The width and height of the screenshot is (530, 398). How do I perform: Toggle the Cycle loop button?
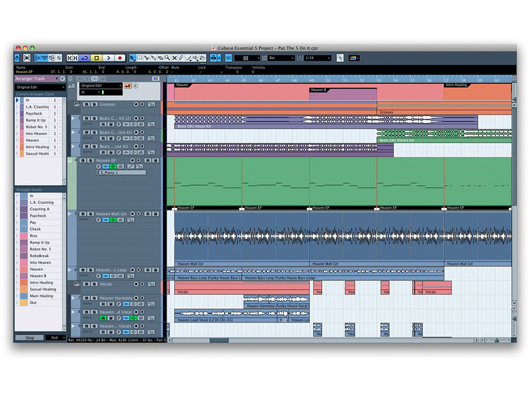pyautogui.click(x=85, y=58)
